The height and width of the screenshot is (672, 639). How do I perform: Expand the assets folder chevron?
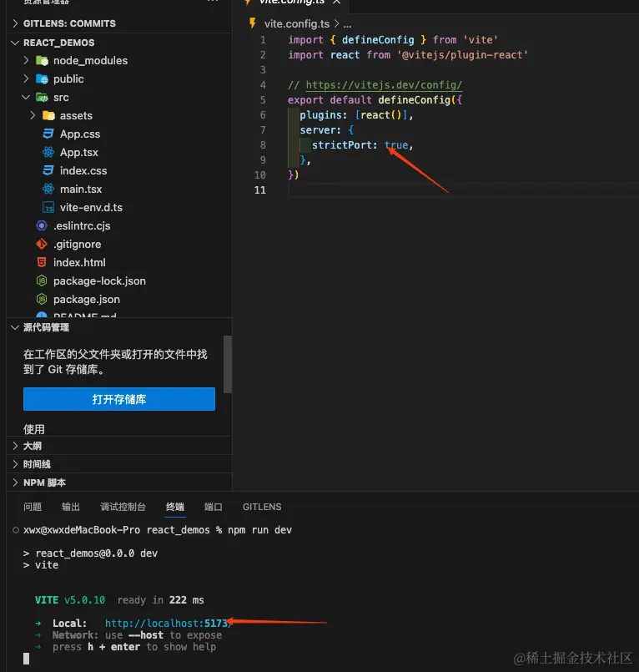pos(33,116)
